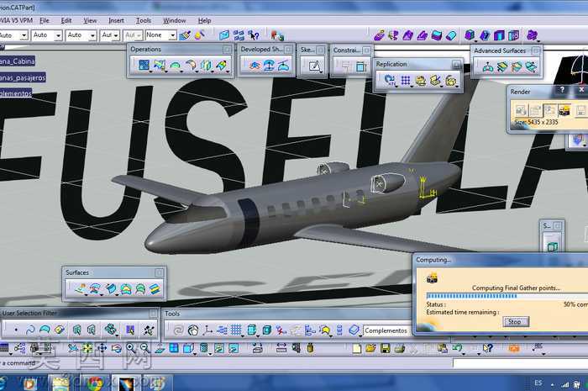Screen dimensions: 588x391
Task: Click the Object Repetition icon in Replication
Action: point(389,80)
